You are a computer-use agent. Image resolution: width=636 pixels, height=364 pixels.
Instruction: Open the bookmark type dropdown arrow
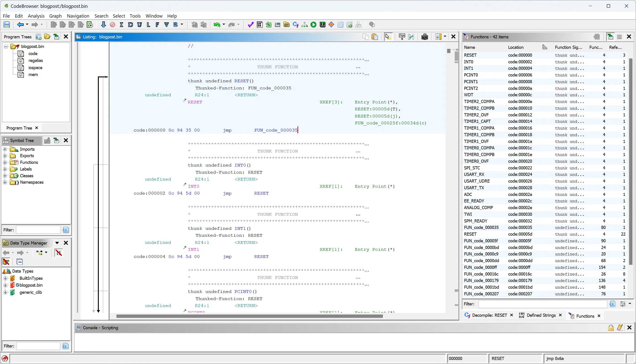pyautogui.click(x=182, y=25)
